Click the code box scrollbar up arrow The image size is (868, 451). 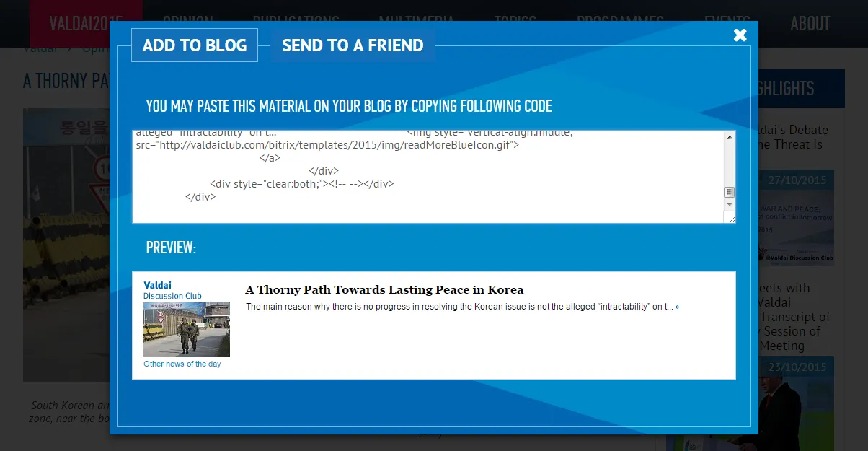click(x=730, y=136)
